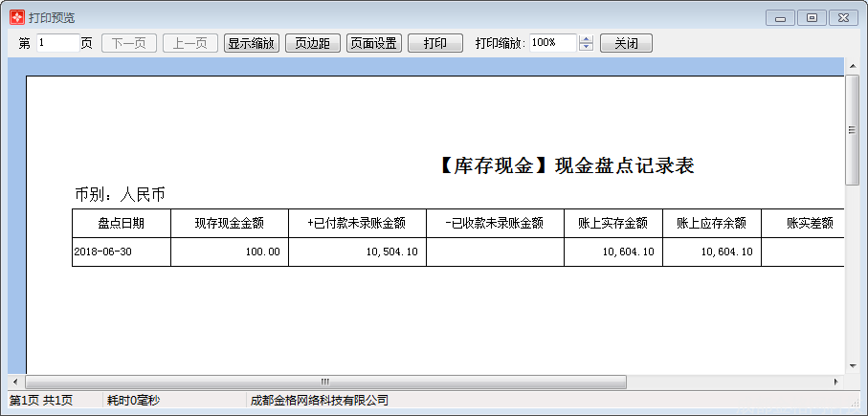Click the 打印预览 app icon in title bar

coord(16,17)
